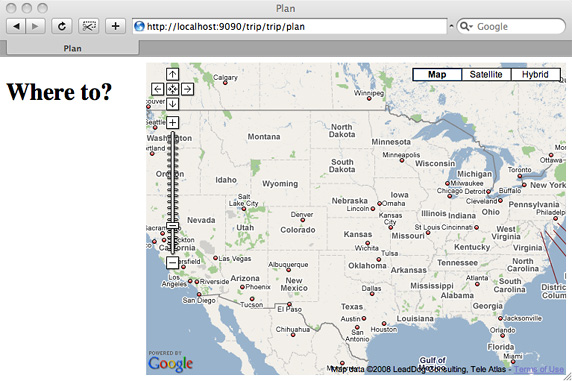Screen dimensions: 572x381
Task: Click the Phoenix city marker
Action: pos(242,287)
